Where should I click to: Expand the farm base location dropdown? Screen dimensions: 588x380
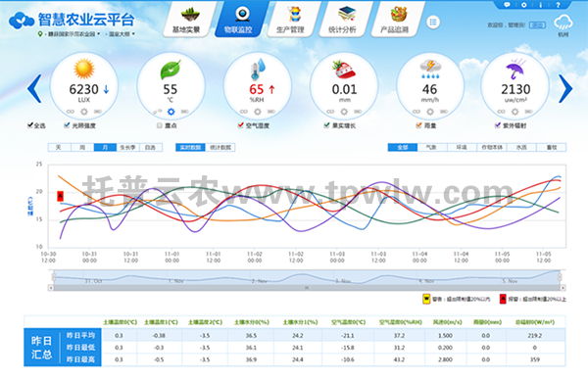(69, 34)
